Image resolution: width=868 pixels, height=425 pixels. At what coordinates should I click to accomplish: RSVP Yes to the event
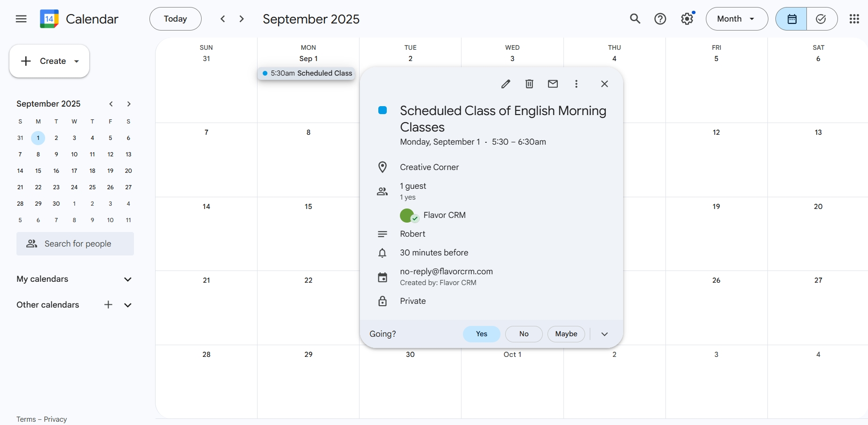(x=481, y=334)
